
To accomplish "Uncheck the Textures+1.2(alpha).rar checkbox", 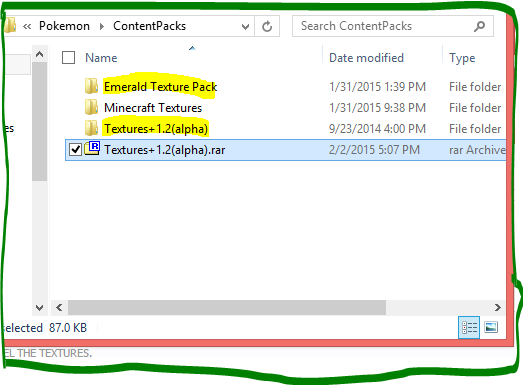I will tap(75, 149).
